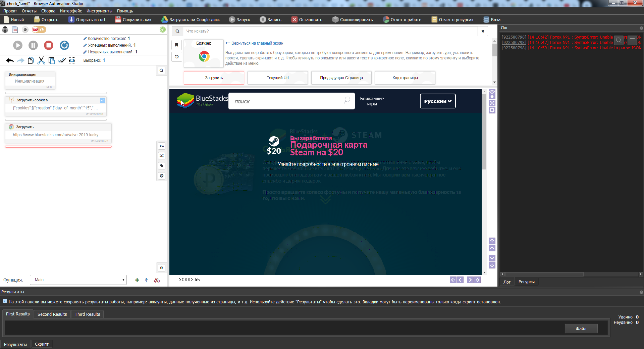
Task: Click the small bug button above the function selector
Action: coord(162,267)
